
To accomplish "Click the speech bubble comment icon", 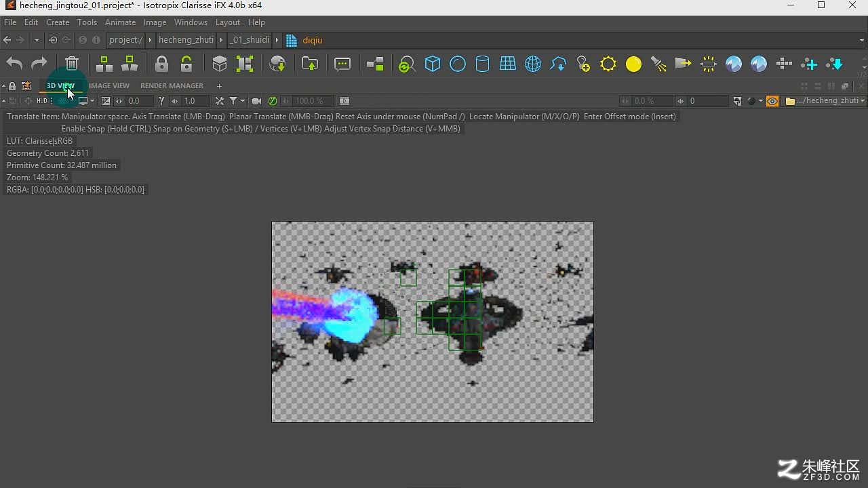I will pyautogui.click(x=342, y=64).
